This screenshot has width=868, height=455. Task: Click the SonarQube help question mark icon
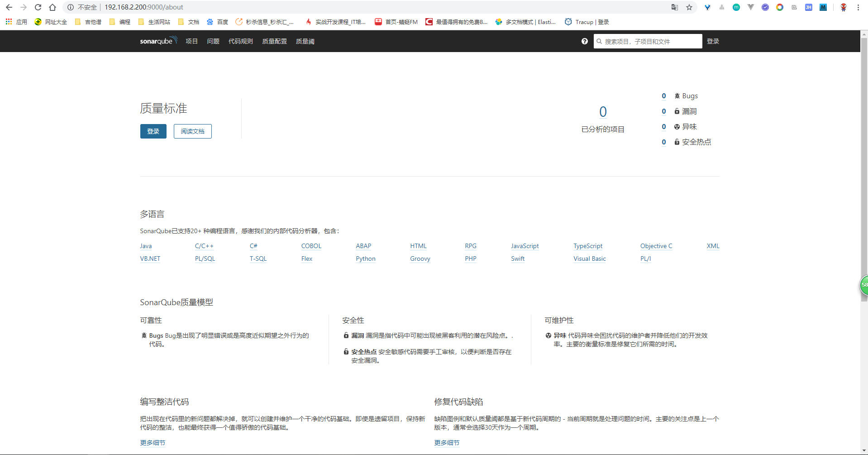[x=585, y=41]
